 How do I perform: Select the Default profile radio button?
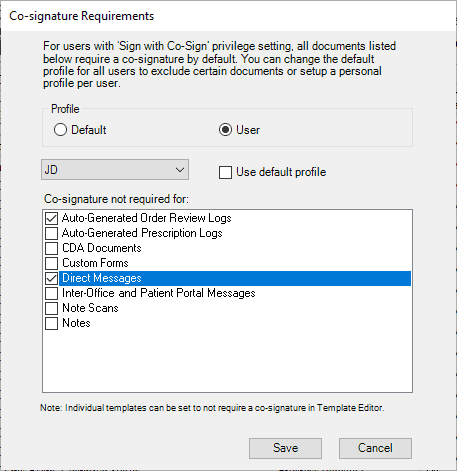tap(60, 130)
